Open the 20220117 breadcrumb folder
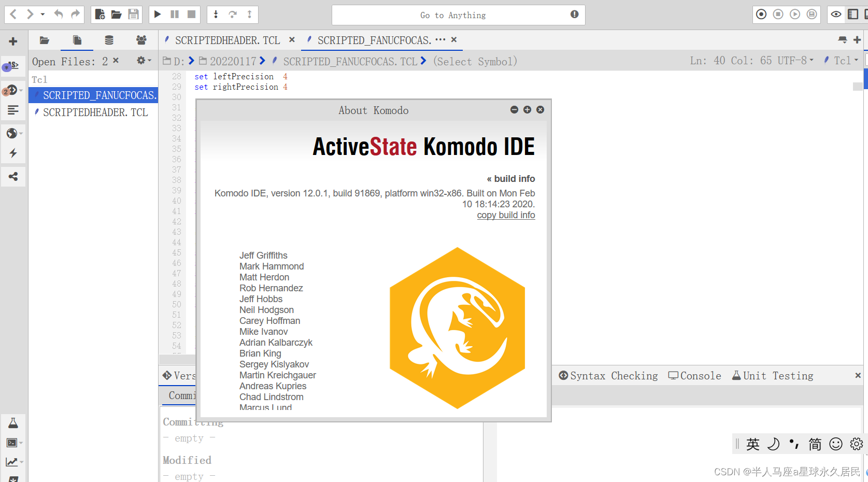This screenshot has width=868, height=482. tap(228, 61)
